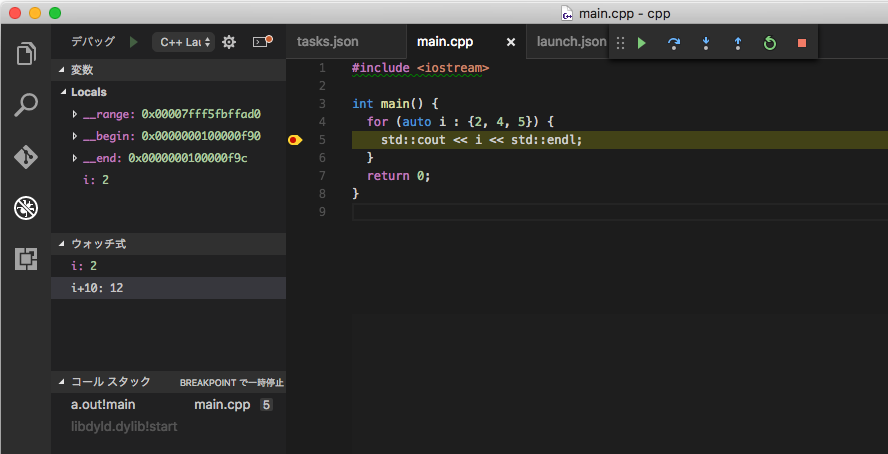Viewport: 888px width, 454px height.
Task: Collapse the Locals scope
Action: click(x=168, y=92)
